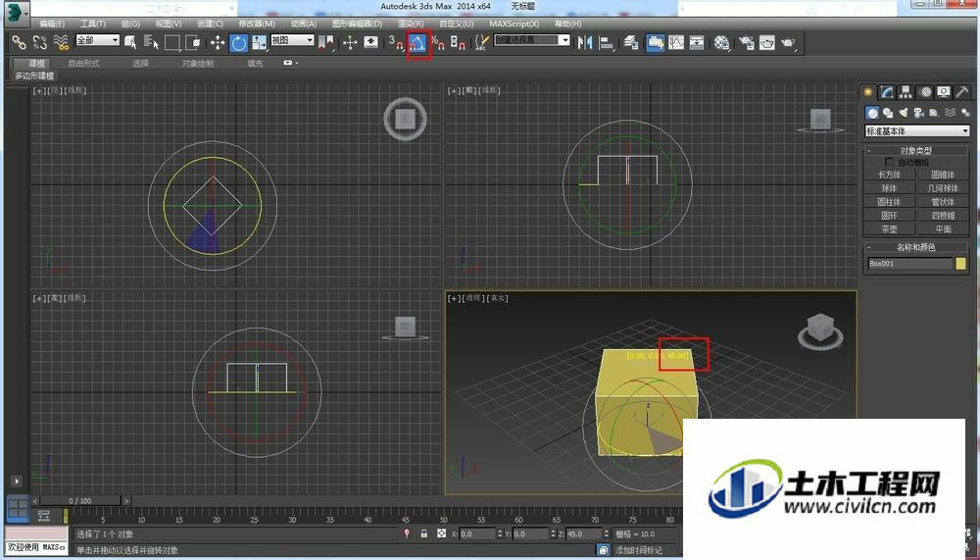Viewport: 980px width, 560px height.
Task: Select the Lights create category icon
Action: coord(904,113)
